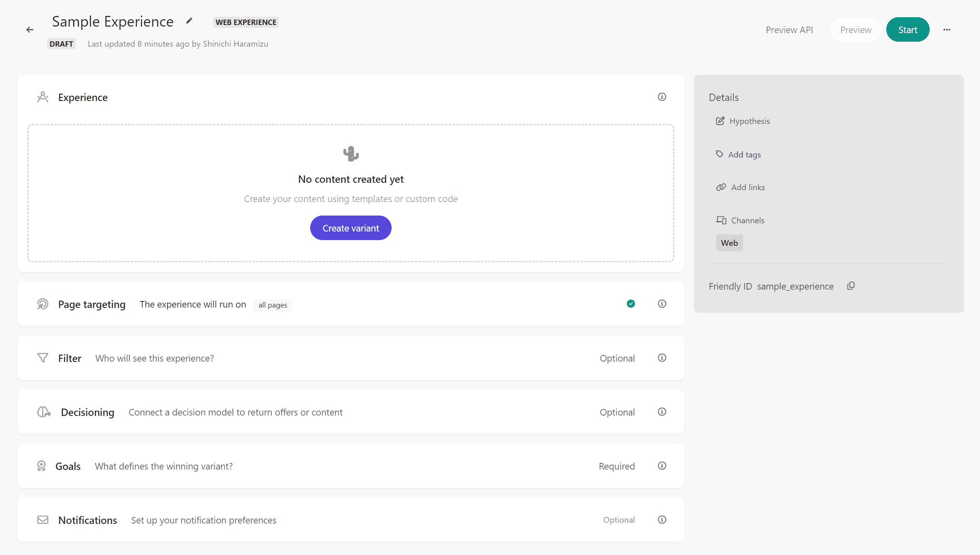Viewport: 980px width, 555px height.
Task: Click 'Who will see this experience?' text
Action: (x=154, y=358)
